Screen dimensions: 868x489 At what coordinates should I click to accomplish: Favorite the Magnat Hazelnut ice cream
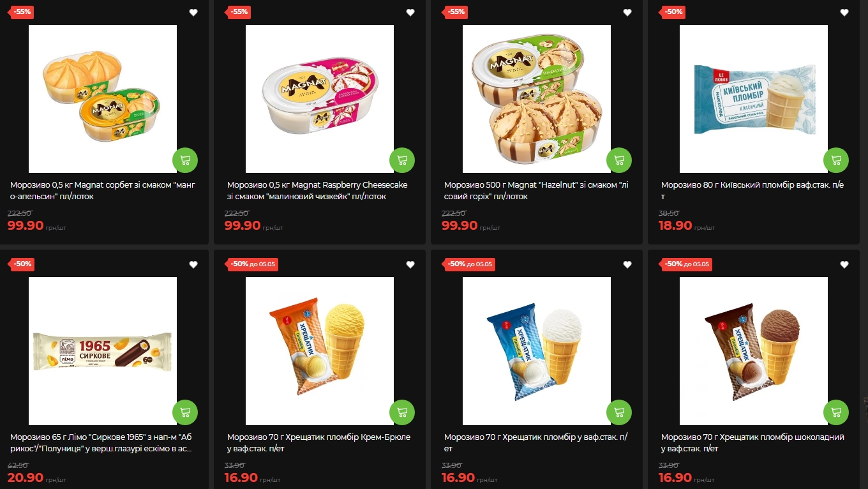[627, 12]
